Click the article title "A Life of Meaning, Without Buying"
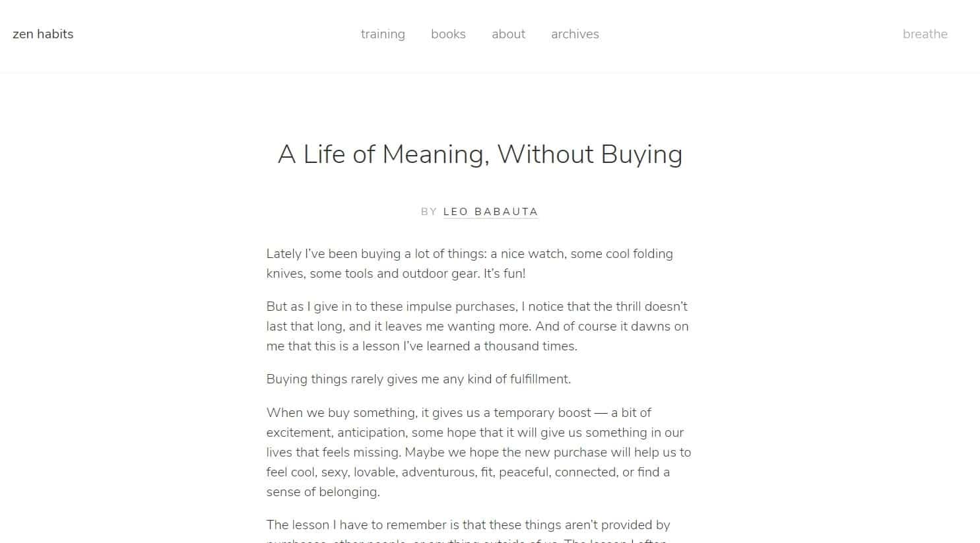 480,154
